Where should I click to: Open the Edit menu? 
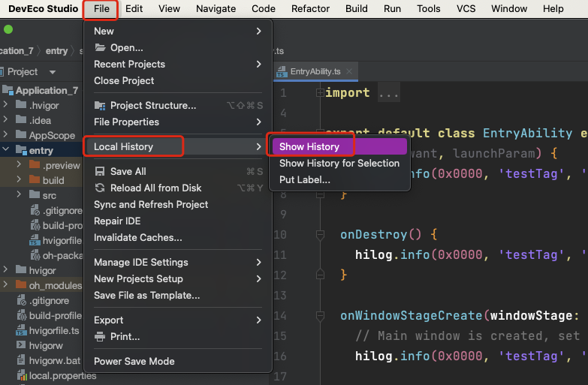click(134, 8)
